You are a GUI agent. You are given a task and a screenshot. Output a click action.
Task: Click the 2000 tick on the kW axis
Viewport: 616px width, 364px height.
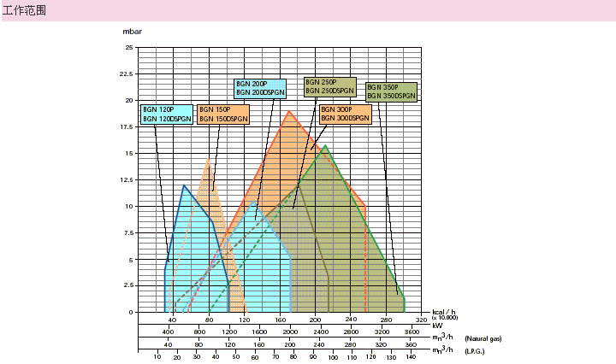290,332
